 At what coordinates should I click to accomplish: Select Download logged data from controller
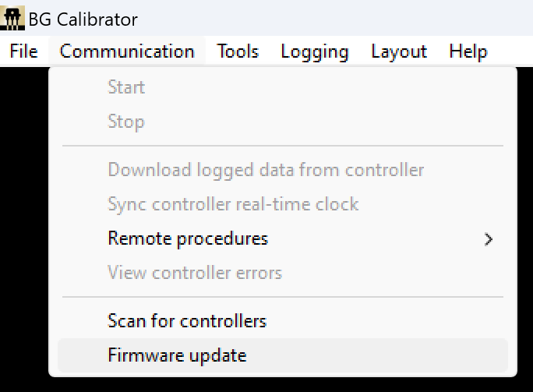pos(266,170)
